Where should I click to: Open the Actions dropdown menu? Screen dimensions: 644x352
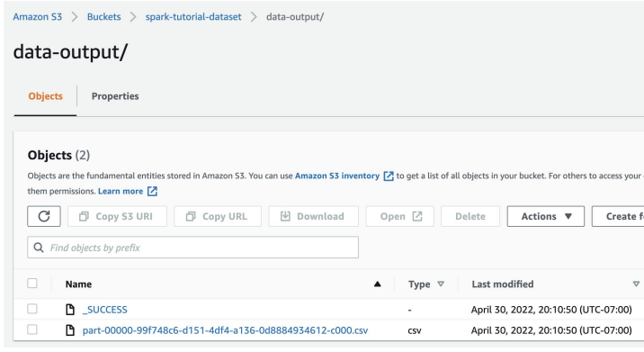pyautogui.click(x=545, y=216)
